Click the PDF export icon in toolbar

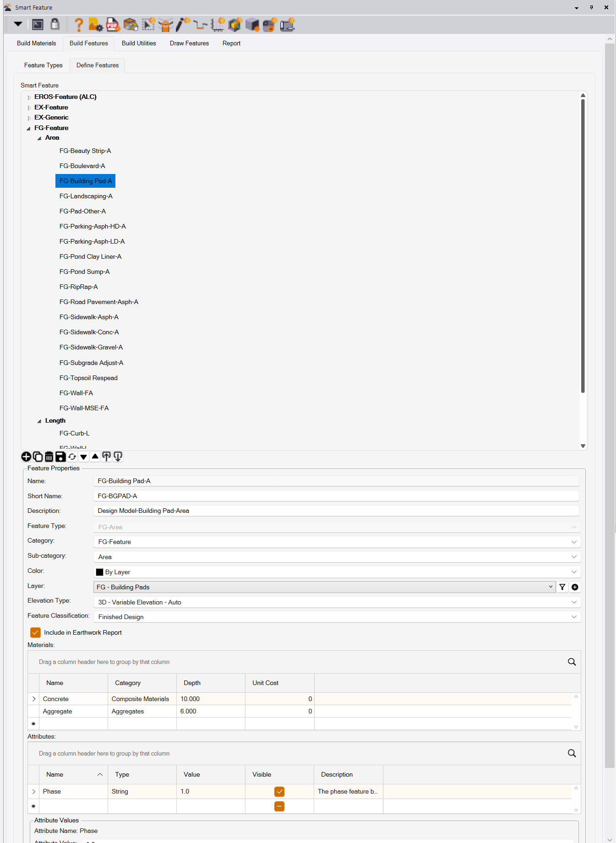pos(113,25)
